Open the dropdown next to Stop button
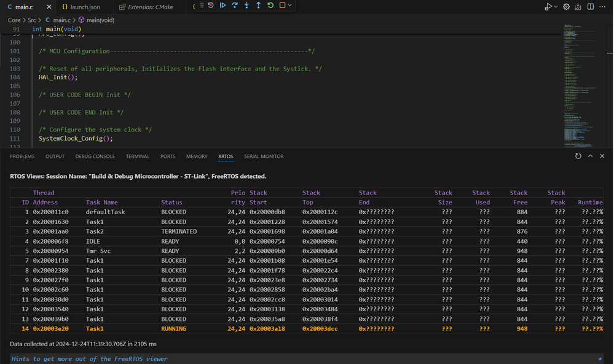Screen dimensions: 614x364 pyautogui.click(x=289, y=6)
